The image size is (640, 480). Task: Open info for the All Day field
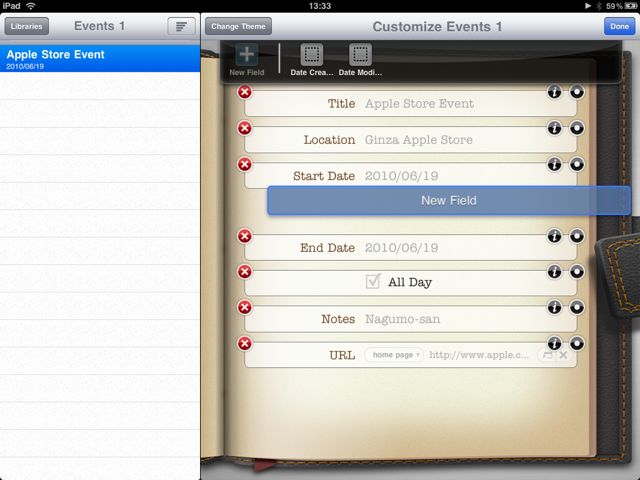(x=554, y=272)
